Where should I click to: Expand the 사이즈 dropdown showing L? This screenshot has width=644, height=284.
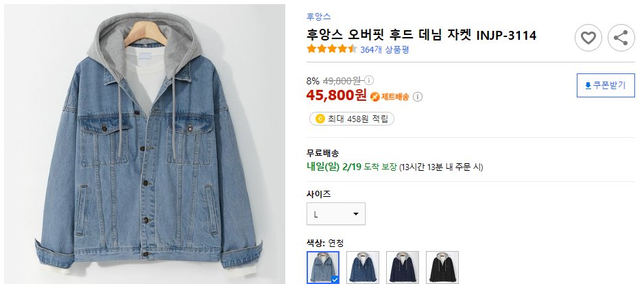click(x=336, y=214)
